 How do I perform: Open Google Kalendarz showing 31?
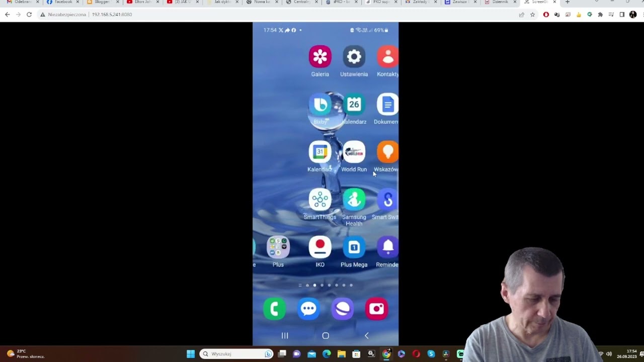[320, 152]
